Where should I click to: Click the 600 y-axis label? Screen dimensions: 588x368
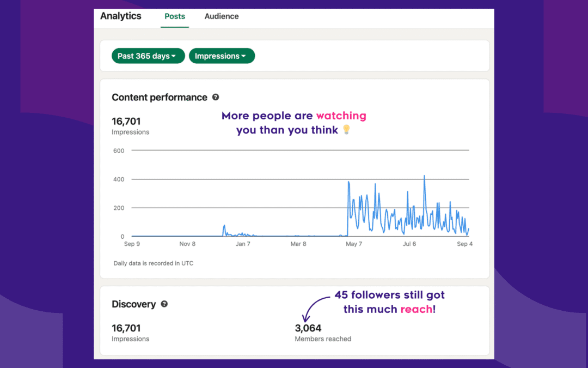coord(119,150)
